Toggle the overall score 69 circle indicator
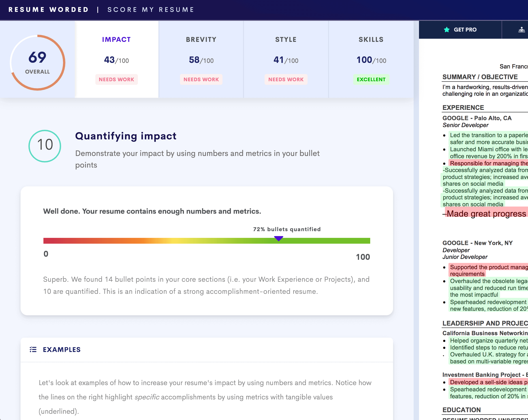Screen dimensions: 528x420 click(38, 62)
